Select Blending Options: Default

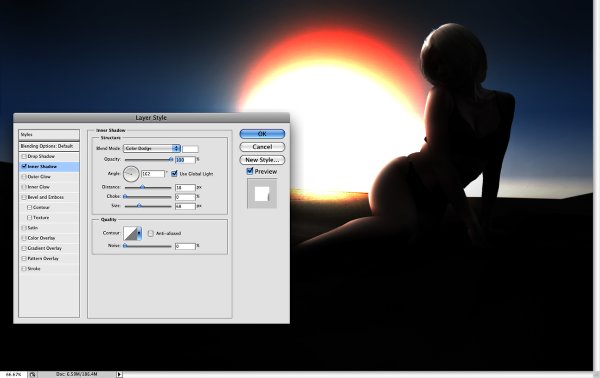(49, 146)
